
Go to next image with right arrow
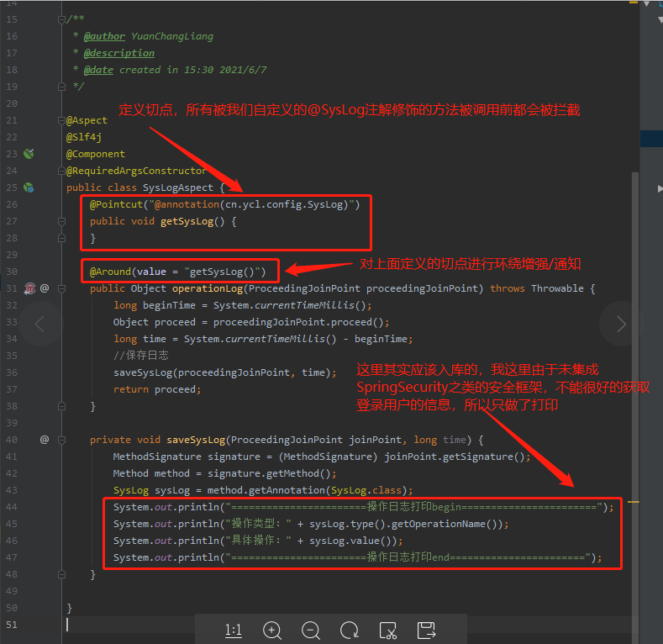[x=621, y=325]
